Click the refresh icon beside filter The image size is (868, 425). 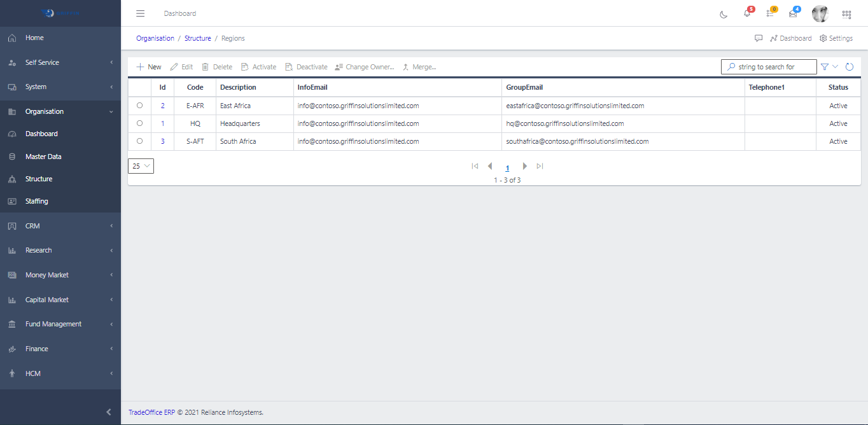(x=849, y=67)
